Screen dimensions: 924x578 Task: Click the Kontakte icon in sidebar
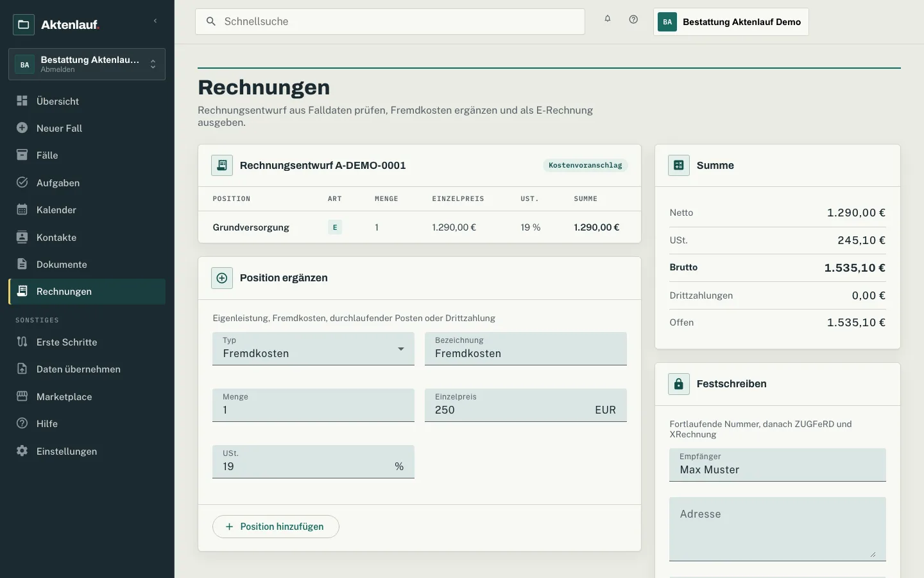click(22, 237)
